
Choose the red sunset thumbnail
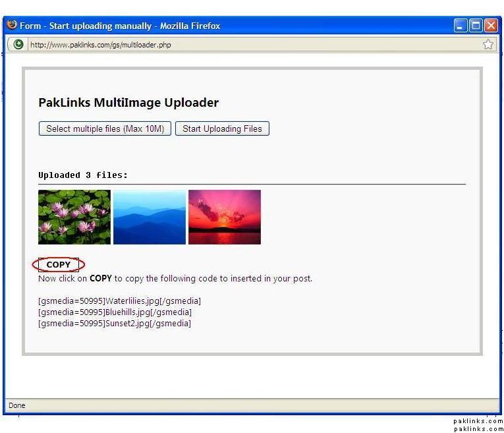225,217
